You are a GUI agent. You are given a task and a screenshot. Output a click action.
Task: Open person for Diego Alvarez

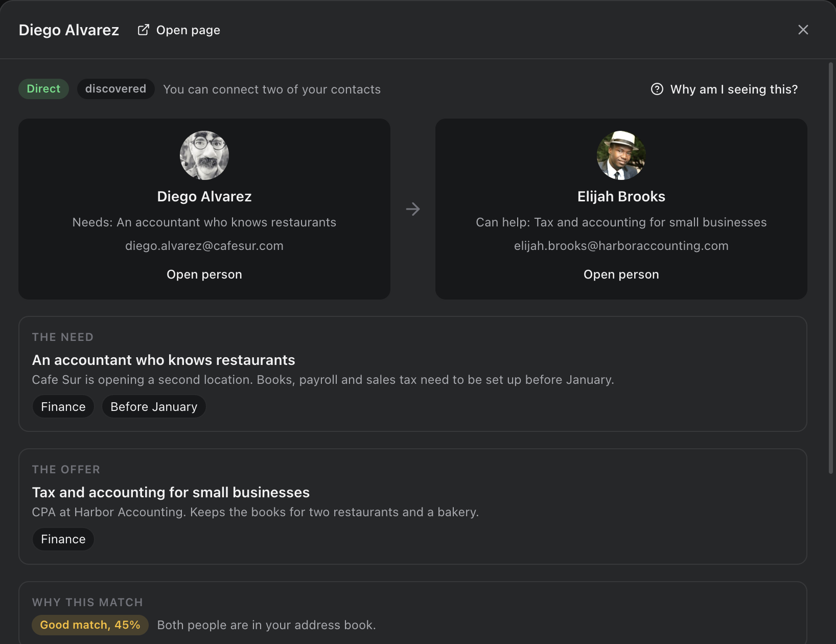pos(204,274)
